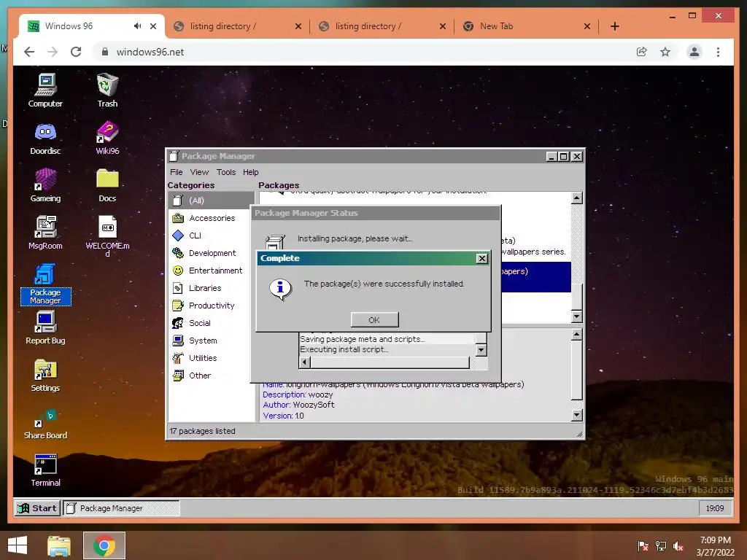Open the File menu in Package Manager

(177, 172)
